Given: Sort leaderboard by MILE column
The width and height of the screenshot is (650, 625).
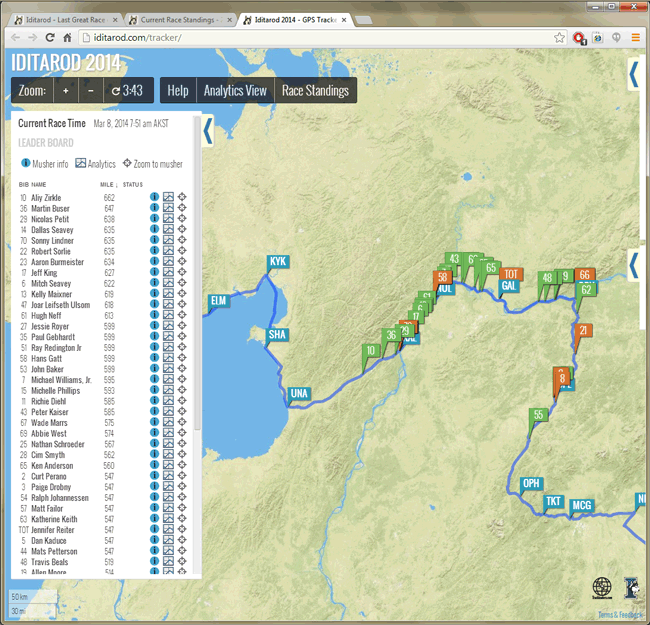Looking at the screenshot, I should click(x=109, y=184).
